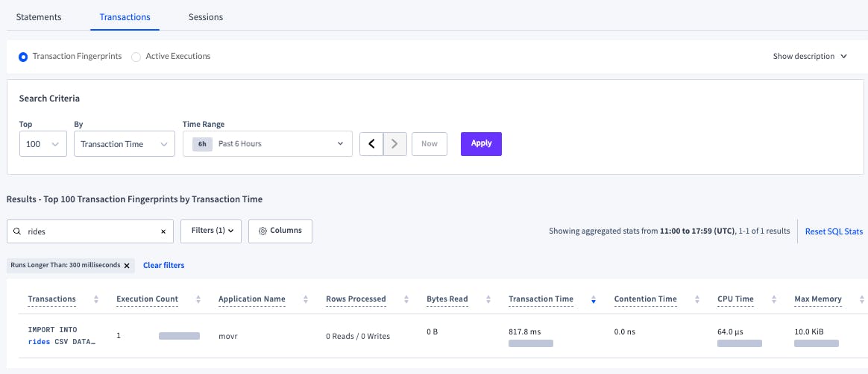Go to next time range arrow
This screenshot has height=374, width=868.
(395, 144)
